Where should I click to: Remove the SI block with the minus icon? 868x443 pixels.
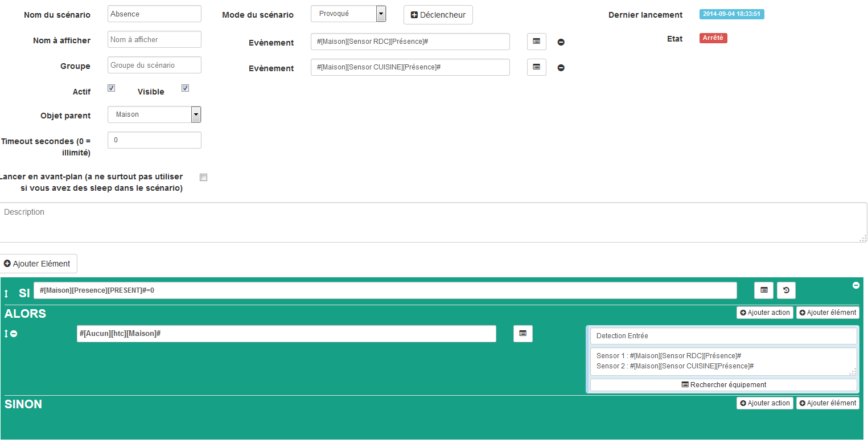pyautogui.click(x=855, y=285)
